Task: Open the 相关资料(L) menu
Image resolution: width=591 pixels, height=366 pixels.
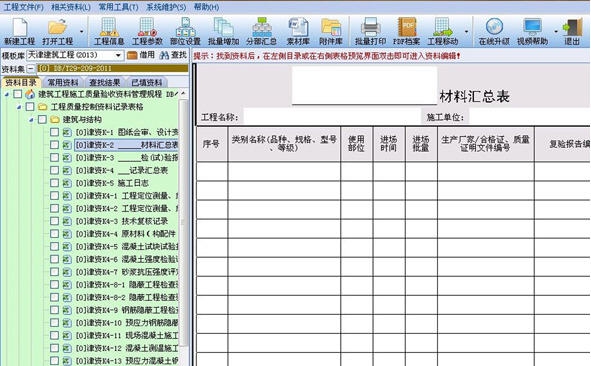Action: (x=71, y=7)
